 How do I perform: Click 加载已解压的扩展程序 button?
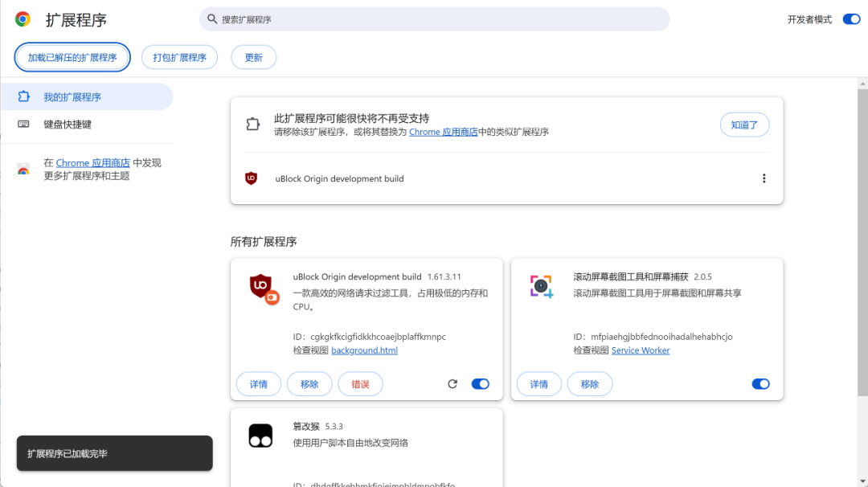click(x=72, y=57)
